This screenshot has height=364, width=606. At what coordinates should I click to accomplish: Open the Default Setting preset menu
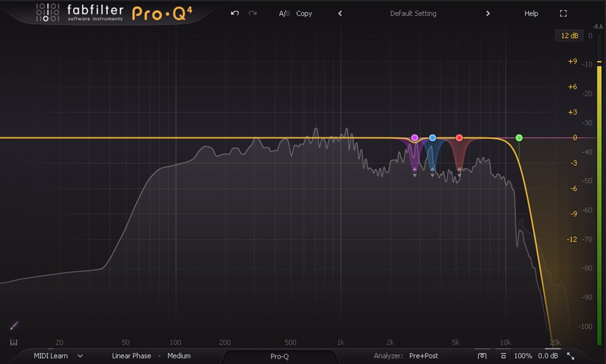point(413,13)
